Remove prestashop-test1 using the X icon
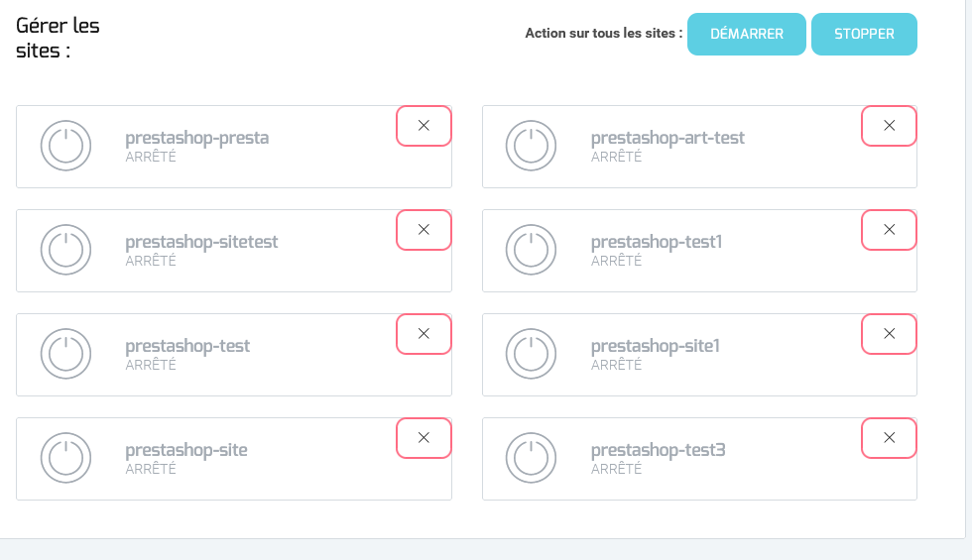 [889, 230]
